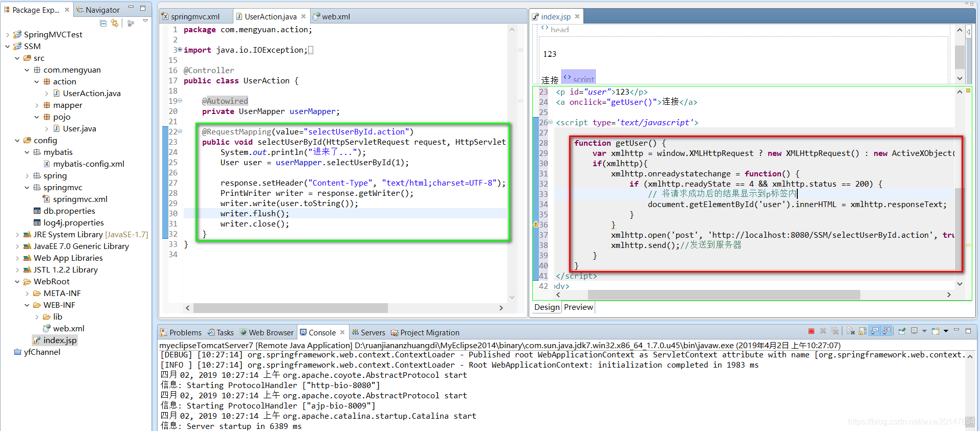The height and width of the screenshot is (431, 980).
Task: Minimize the Console panel
Action: coord(956,330)
